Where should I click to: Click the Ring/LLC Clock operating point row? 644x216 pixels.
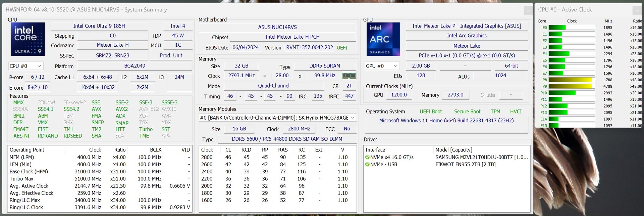pyautogui.click(x=100, y=208)
